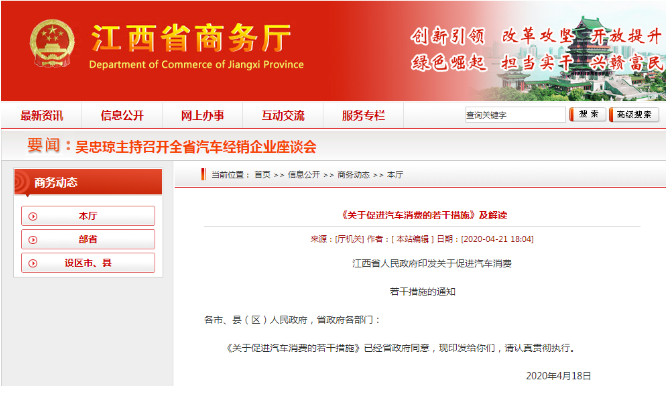Open the headline about 汽车经销企业座谈会
The image size is (666, 398).
[x=196, y=147]
